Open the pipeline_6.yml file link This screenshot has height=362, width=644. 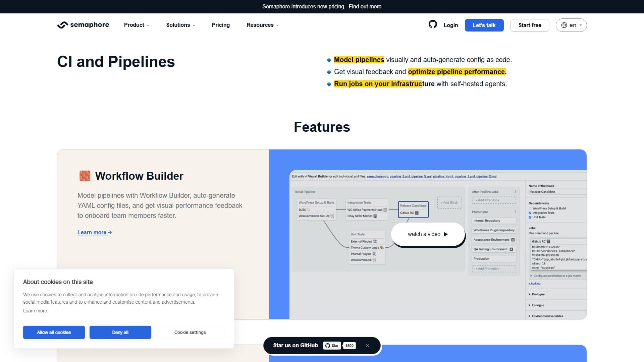tap(399, 176)
